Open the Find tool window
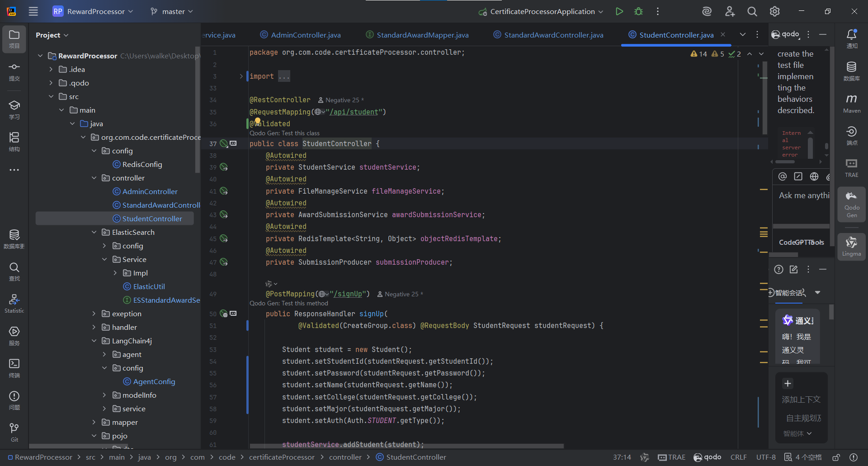 coord(14,271)
